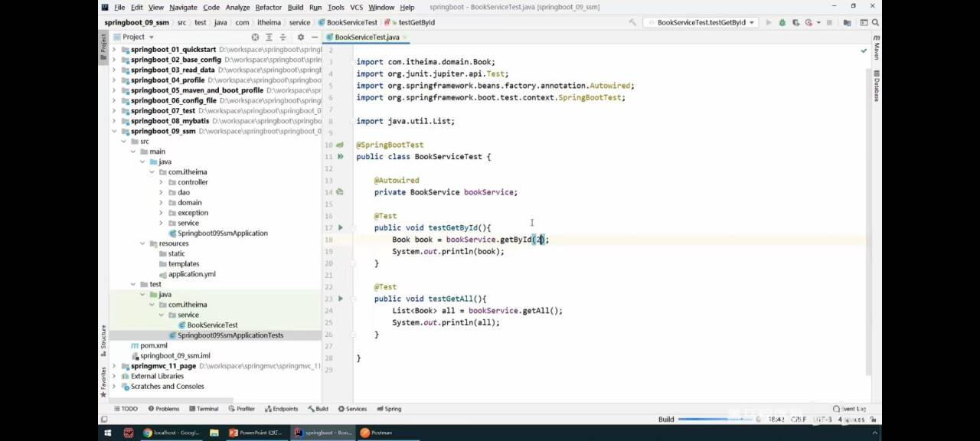Open the Spring tool window
This screenshot has width=980, height=441.
point(389,409)
